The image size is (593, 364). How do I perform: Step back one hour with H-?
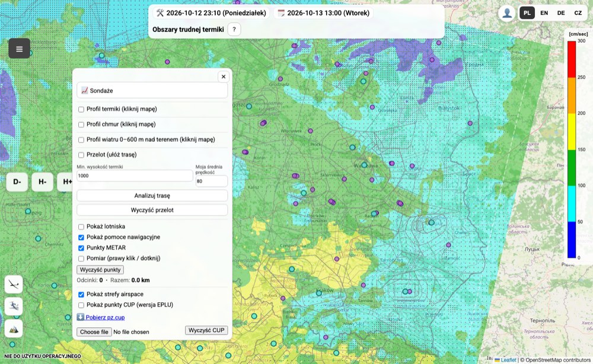[x=42, y=182]
